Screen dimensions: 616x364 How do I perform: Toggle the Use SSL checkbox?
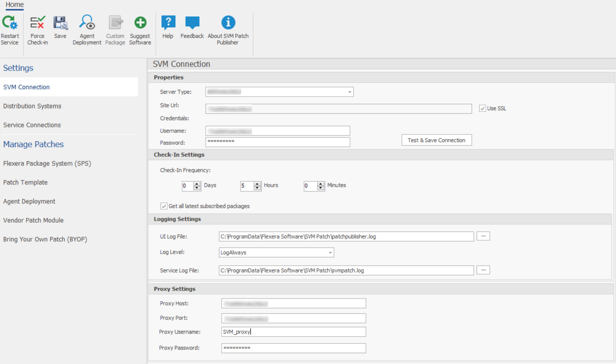(x=483, y=109)
